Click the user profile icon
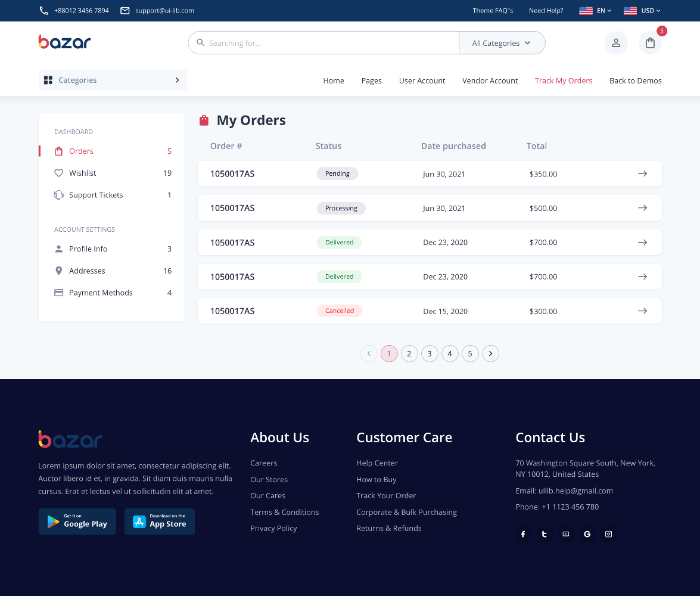This screenshot has width=700, height=596. click(x=616, y=43)
